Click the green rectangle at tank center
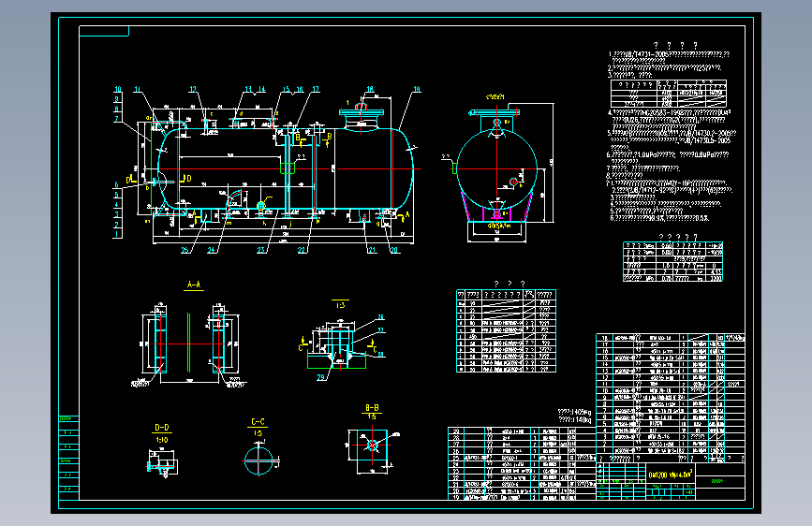 click(288, 168)
